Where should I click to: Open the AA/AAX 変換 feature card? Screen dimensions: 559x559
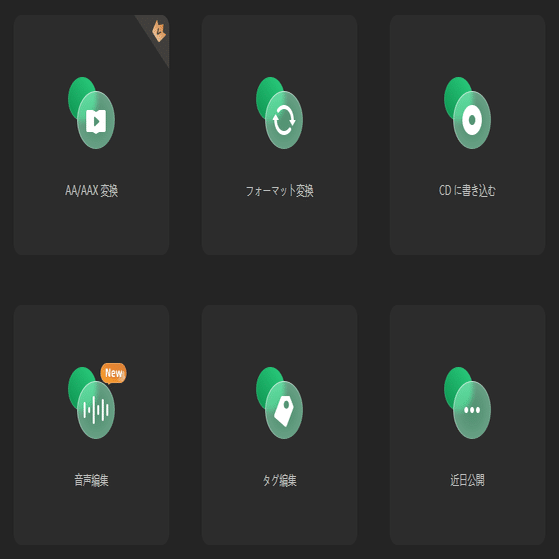(x=91, y=135)
